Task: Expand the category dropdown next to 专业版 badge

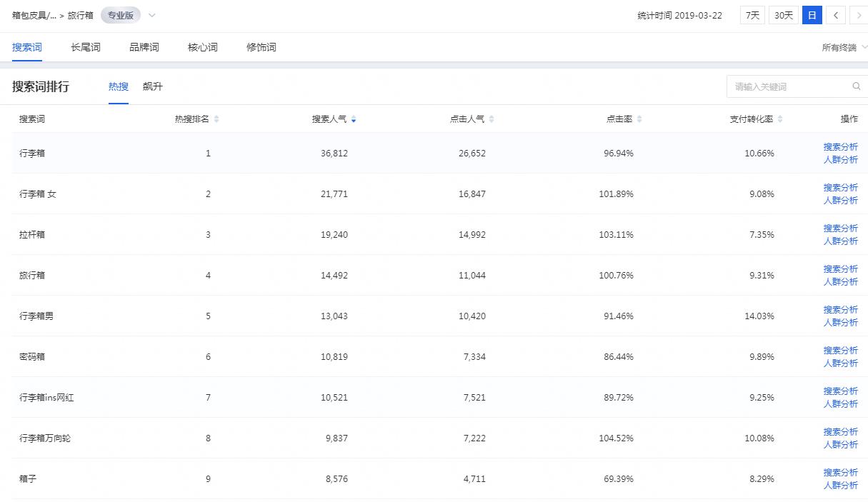Action: 151,15
